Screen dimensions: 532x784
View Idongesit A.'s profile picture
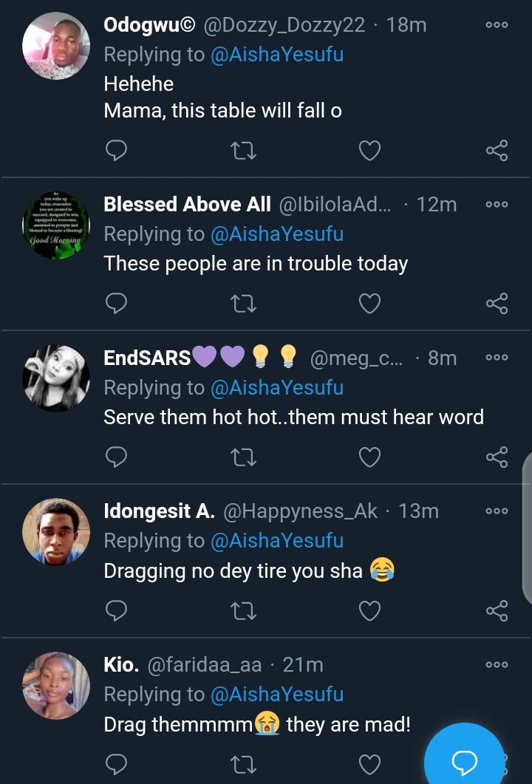point(57,532)
